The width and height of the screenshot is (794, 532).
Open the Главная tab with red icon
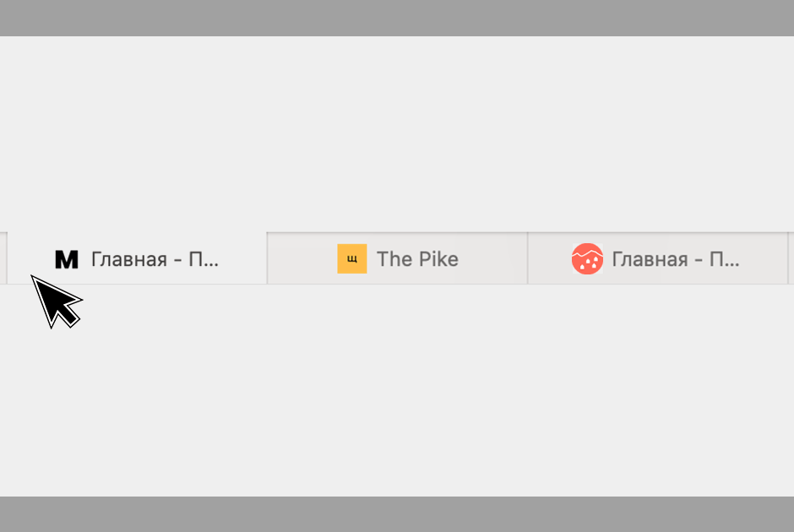point(658,258)
